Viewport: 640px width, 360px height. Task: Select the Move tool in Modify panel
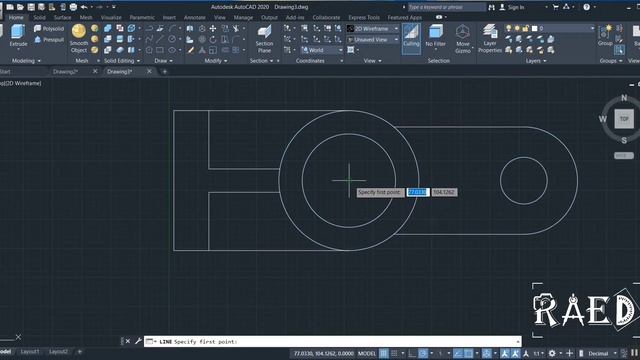coord(213,29)
